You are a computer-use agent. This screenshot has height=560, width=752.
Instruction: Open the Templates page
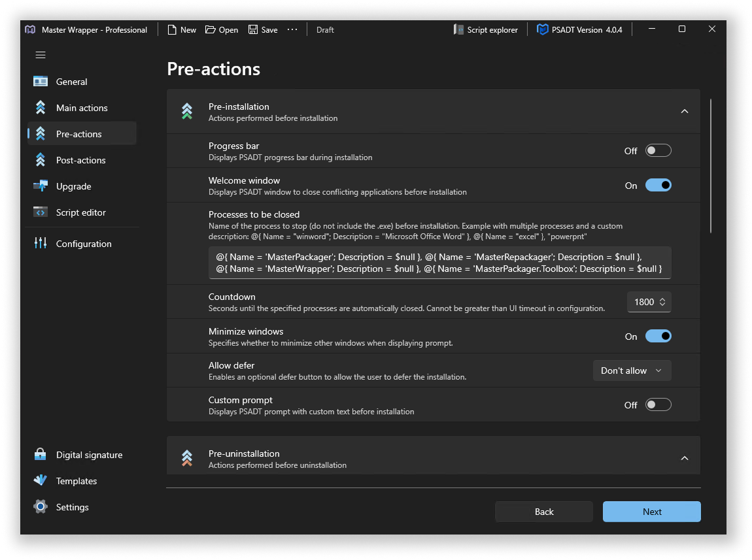pyautogui.click(x=76, y=481)
